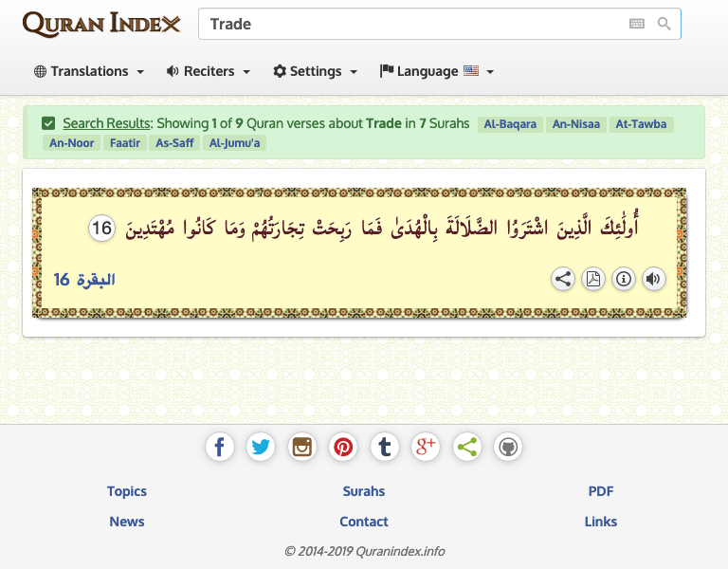
Task: Open the on-screen keyboard icon
Action: point(637,24)
